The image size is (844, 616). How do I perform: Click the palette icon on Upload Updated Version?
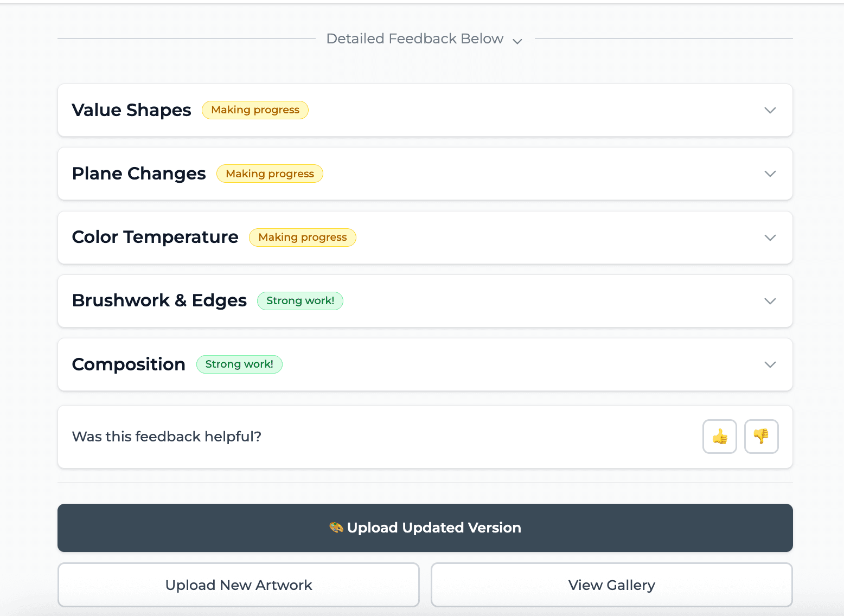[336, 527]
